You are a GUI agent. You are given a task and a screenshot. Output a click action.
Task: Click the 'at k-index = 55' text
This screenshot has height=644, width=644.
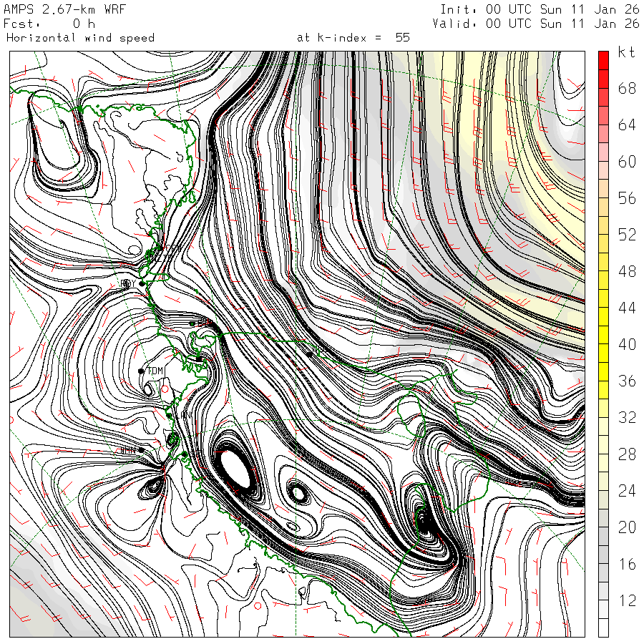pyautogui.click(x=353, y=37)
